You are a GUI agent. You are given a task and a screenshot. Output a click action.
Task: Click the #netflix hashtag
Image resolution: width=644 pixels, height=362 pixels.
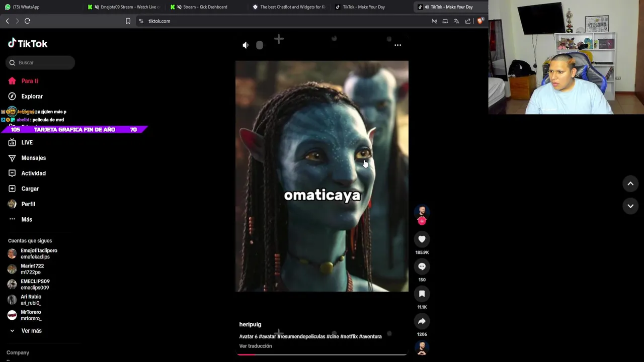[349, 336]
